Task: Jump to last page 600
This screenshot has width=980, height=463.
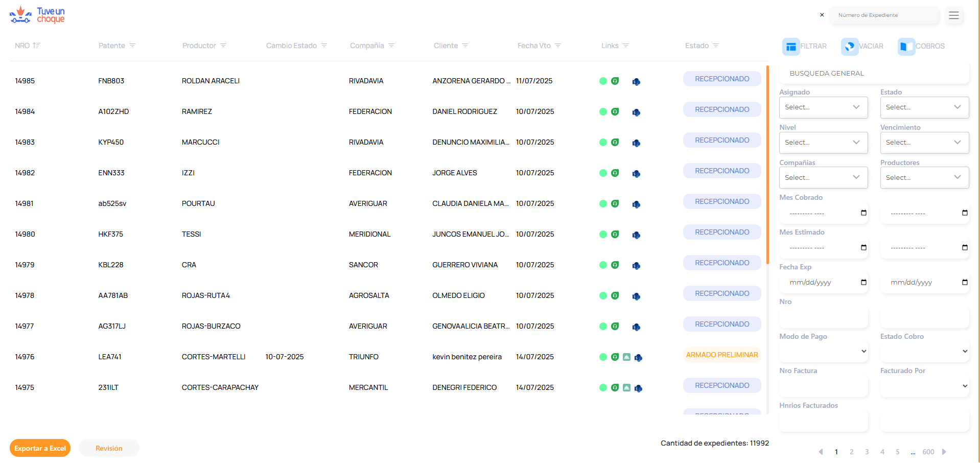Action: point(928,452)
